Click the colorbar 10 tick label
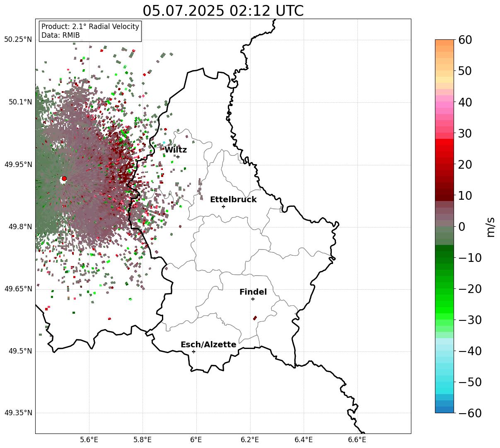This screenshot has height=448, width=500. pos(465,195)
